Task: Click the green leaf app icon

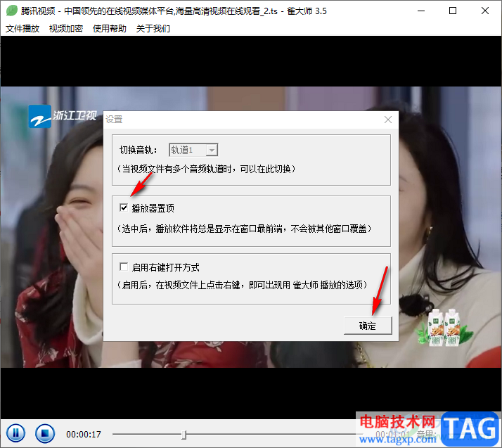Action: tap(11, 11)
